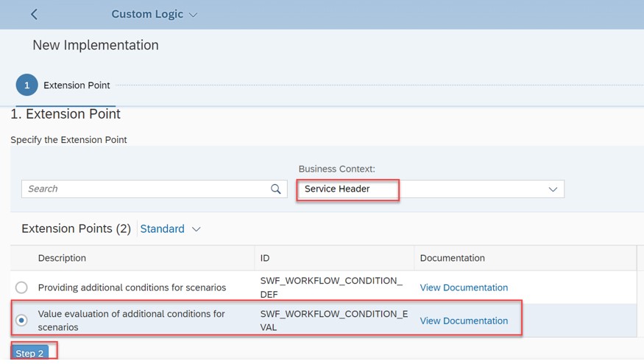Screen dimensions: 644x364
Task: Click the Custom Logic header title
Action: click(x=147, y=14)
